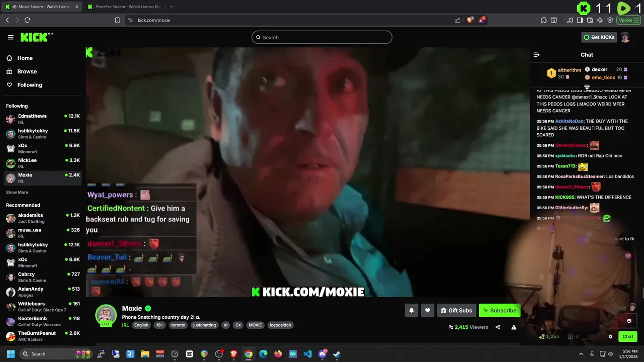
Task: Open the user profile avatar menu
Action: (x=625, y=37)
